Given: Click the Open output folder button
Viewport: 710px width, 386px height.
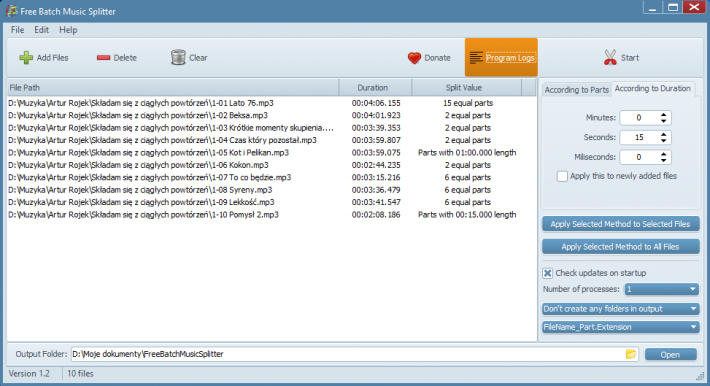Looking at the screenshot, I should (671, 354).
